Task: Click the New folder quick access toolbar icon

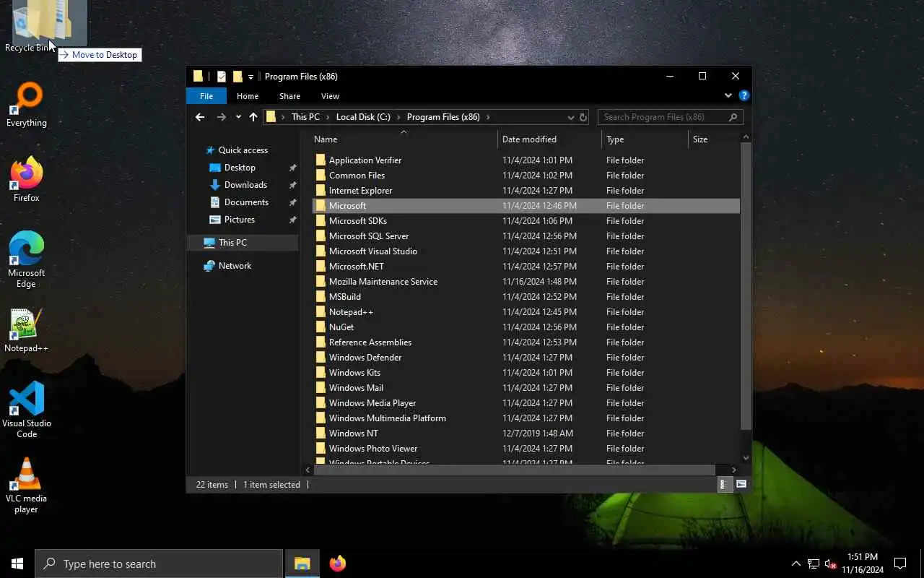Action: 237,77
